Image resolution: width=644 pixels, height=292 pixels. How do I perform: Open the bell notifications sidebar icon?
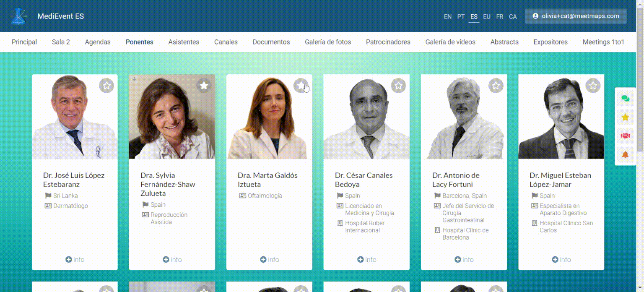point(625,154)
